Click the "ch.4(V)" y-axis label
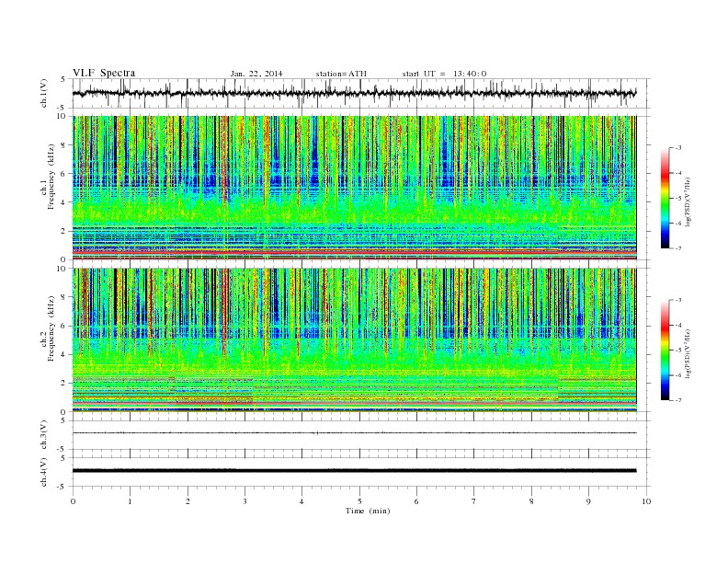Viewport: 728px width, 563px height. pos(44,472)
